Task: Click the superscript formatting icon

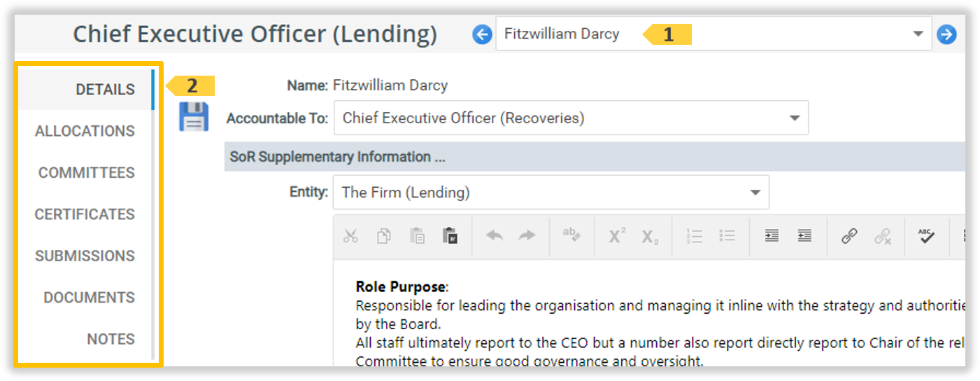Action: [x=617, y=236]
